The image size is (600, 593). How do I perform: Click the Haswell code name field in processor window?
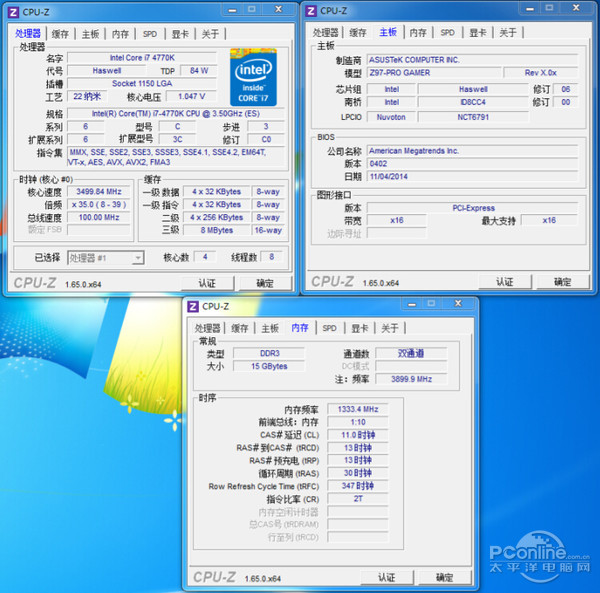click(x=106, y=71)
